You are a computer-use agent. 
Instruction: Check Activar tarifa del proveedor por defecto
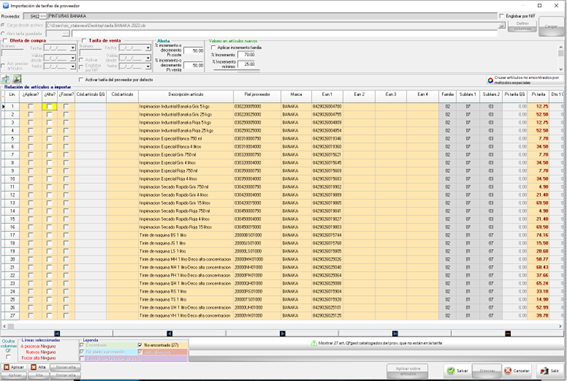tap(81, 80)
